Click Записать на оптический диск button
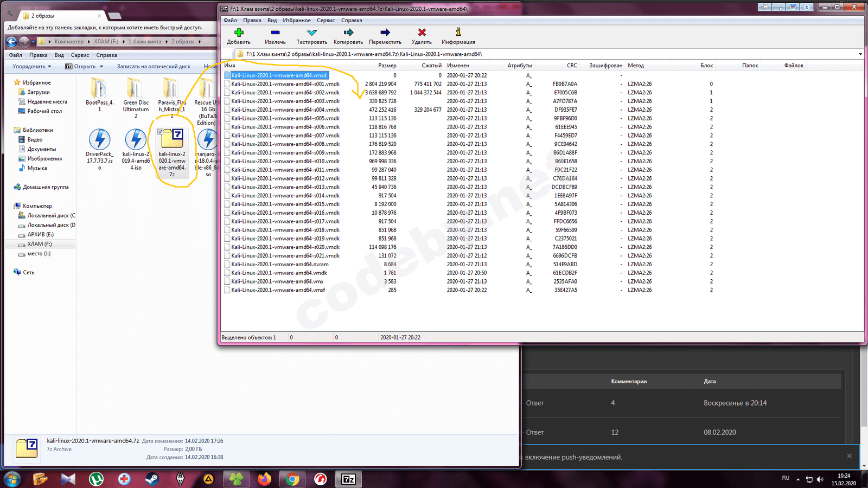The image size is (868, 488). pyautogui.click(x=154, y=66)
